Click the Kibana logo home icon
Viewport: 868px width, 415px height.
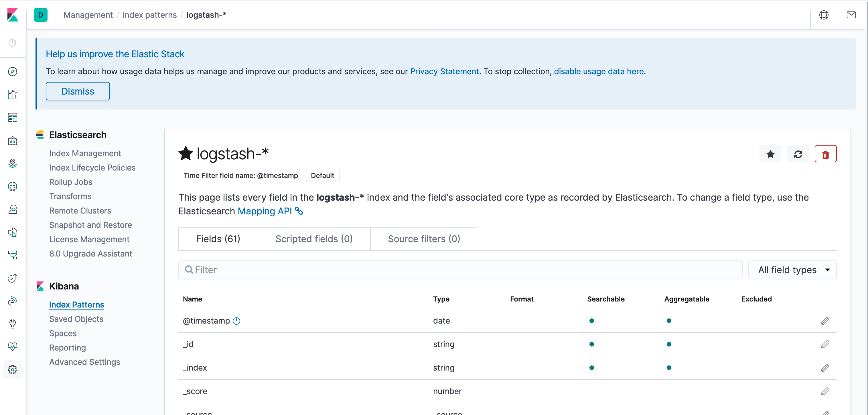tap(13, 15)
